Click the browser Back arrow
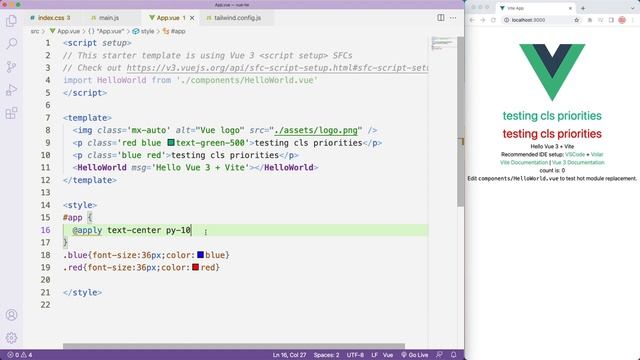 click(472, 20)
